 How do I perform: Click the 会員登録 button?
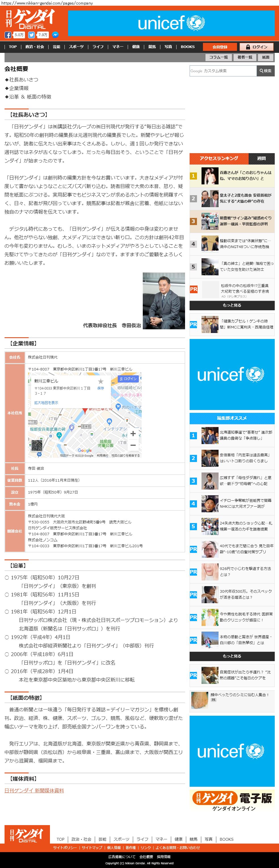pyautogui.click(x=220, y=47)
